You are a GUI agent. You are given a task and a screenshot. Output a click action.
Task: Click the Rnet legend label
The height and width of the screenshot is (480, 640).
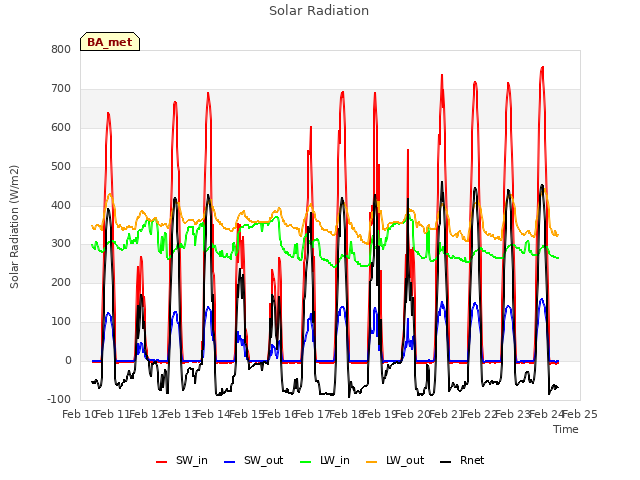point(472,460)
